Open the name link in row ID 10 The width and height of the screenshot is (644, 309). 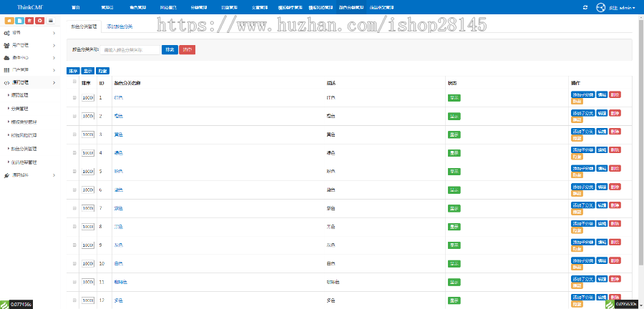click(118, 263)
